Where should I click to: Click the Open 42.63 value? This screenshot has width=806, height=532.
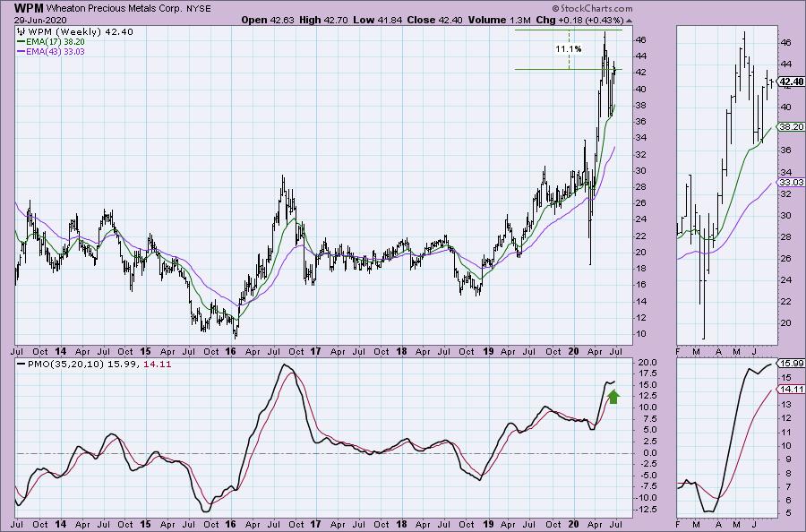tap(268, 20)
